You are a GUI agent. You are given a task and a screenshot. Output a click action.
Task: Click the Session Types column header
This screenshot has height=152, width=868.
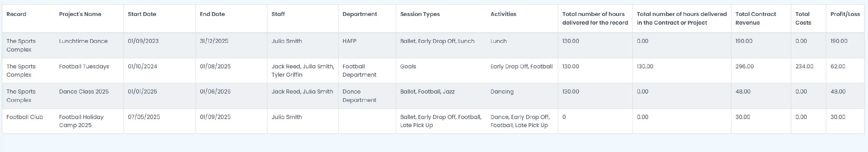(420, 14)
